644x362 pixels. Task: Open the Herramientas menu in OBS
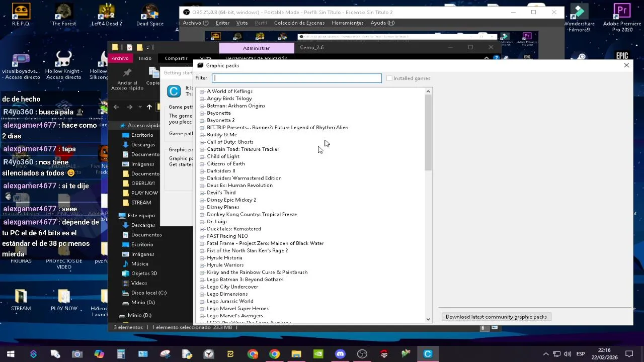[x=347, y=23]
